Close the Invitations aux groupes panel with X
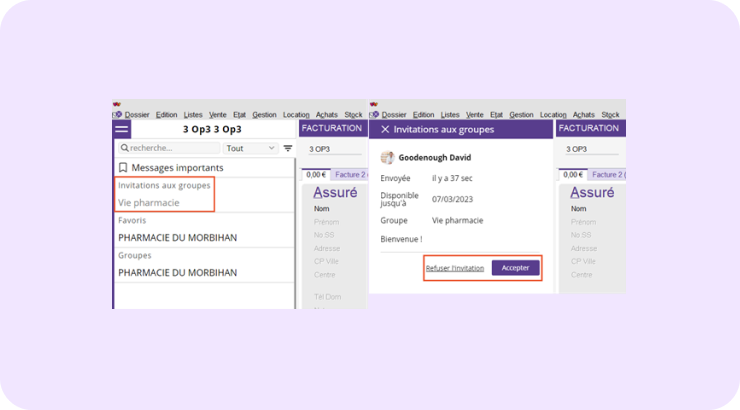This screenshot has height=410, width=740. coord(385,129)
